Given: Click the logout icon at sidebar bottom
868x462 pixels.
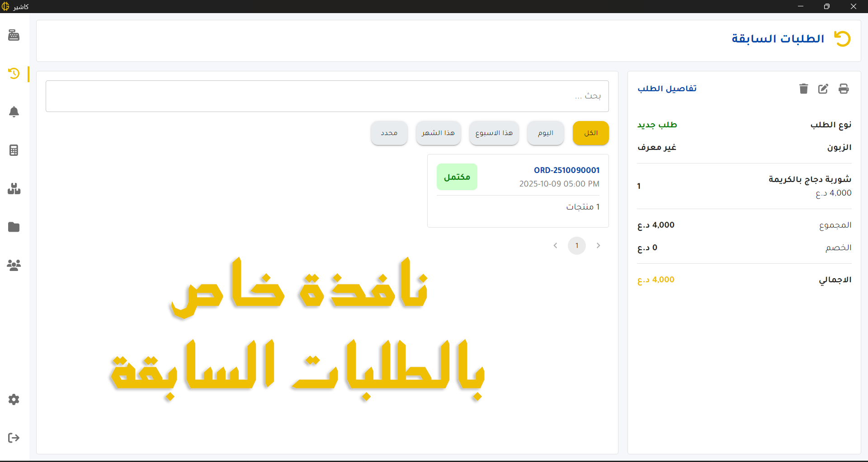Looking at the screenshot, I should click(14, 438).
